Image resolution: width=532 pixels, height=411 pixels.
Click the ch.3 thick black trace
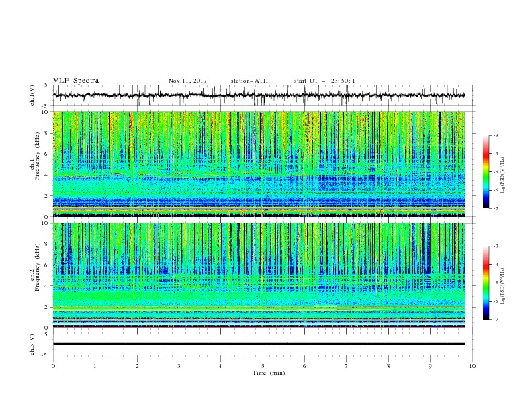coord(259,344)
